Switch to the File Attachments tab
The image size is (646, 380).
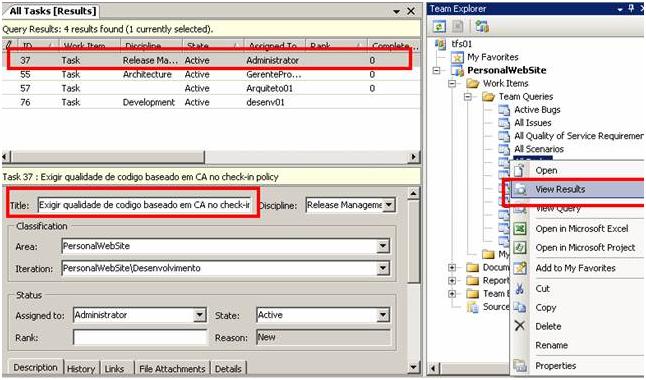click(172, 368)
